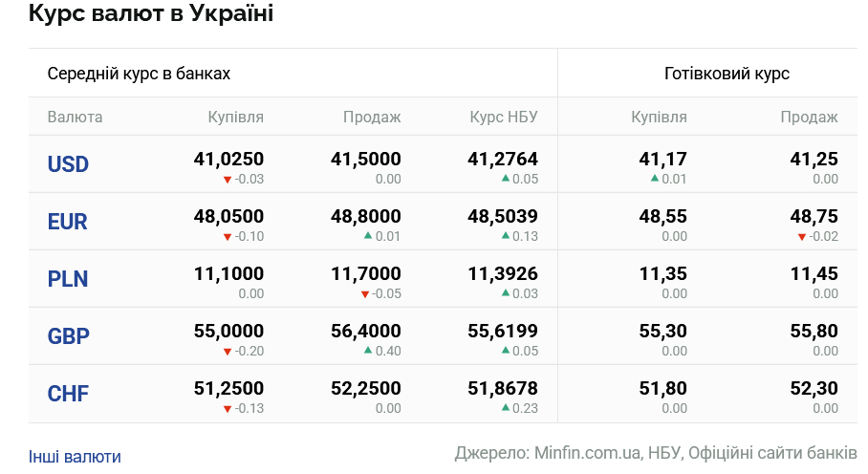
Task: Open the CHF currency link
Action: [68, 394]
